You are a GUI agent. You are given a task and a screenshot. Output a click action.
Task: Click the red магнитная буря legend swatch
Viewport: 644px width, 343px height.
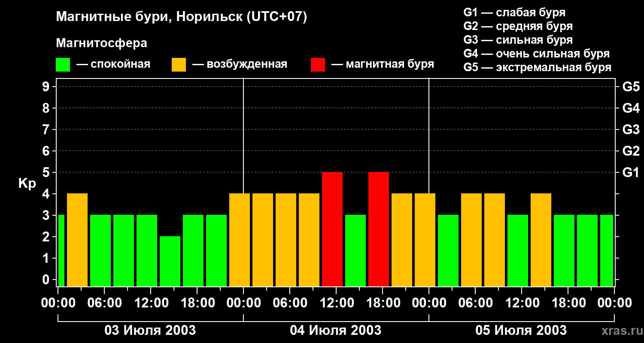(318, 65)
